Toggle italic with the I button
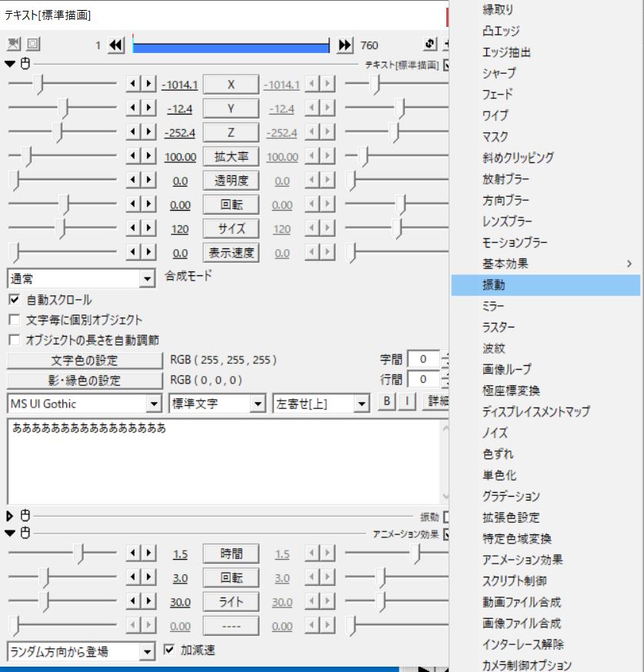The image size is (644, 672). [x=407, y=401]
